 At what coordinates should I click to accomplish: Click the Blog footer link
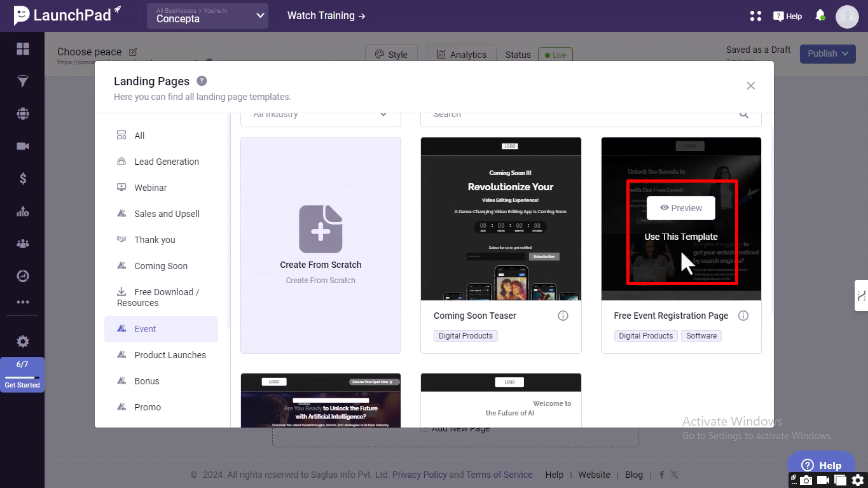[x=634, y=475]
